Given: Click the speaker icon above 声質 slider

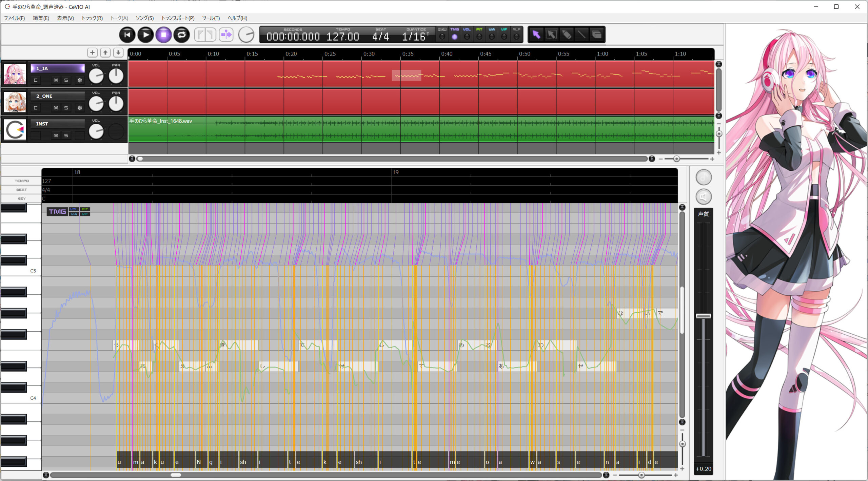Looking at the screenshot, I should coord(703,197).
